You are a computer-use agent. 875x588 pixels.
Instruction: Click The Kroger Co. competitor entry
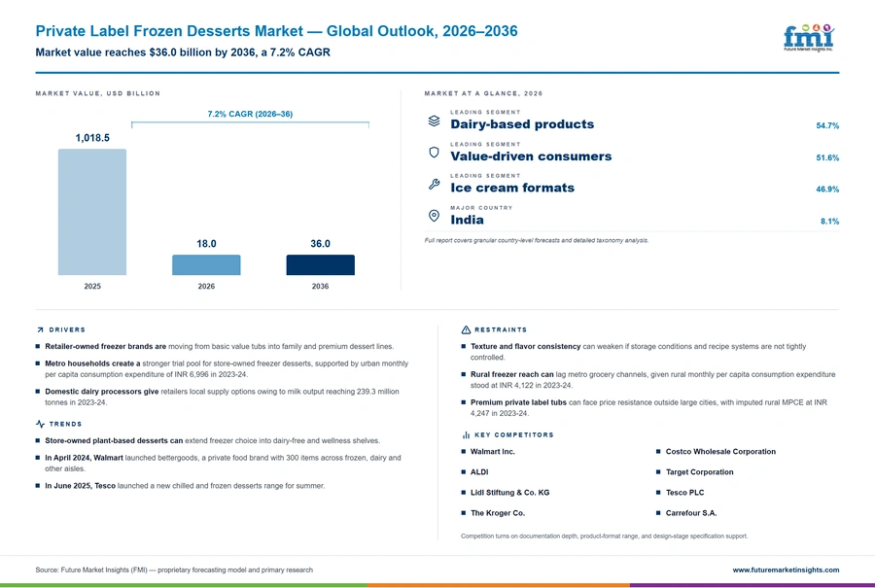pyautogui.click(x=498, y=513)
